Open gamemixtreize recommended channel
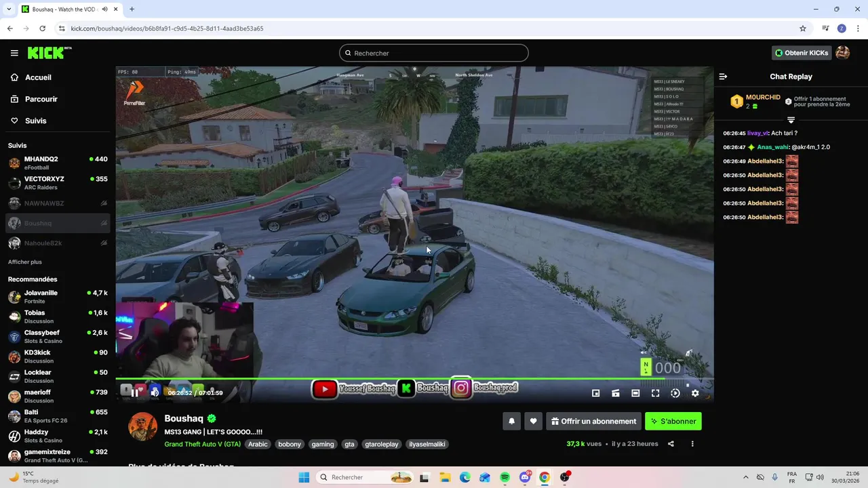This screenshot has height=488, width=868. 58,455
